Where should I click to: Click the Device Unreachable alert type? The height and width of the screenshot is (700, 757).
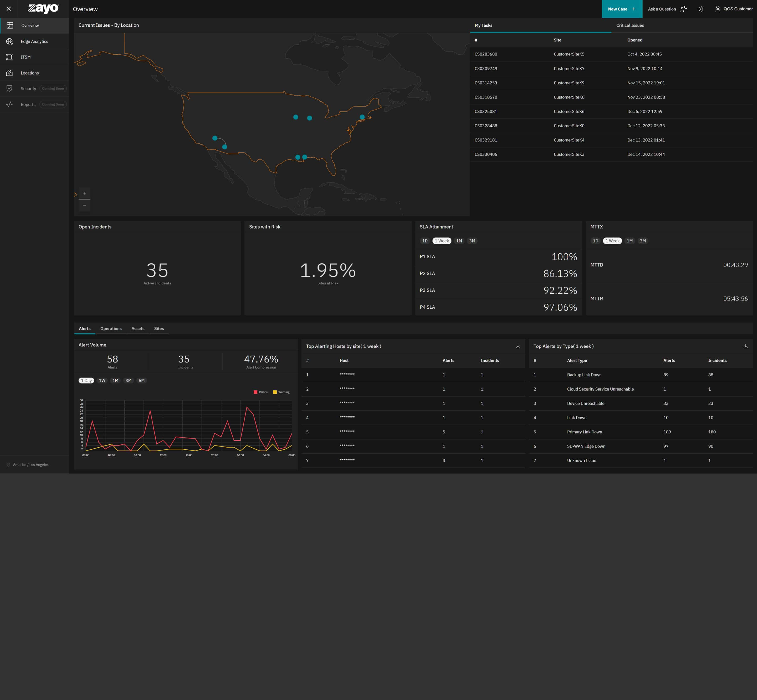point(586,403)
